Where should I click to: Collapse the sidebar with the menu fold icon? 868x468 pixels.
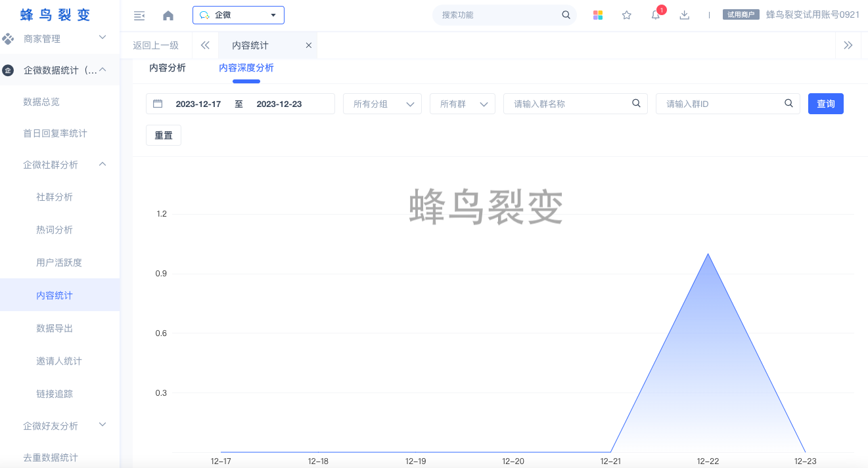coord(139,15)
